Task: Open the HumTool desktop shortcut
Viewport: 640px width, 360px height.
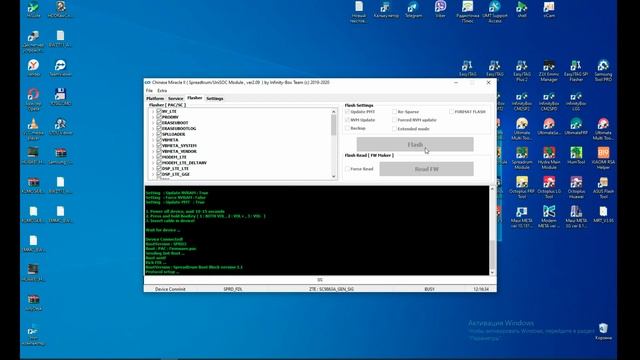Action: [x=576, y=156]
